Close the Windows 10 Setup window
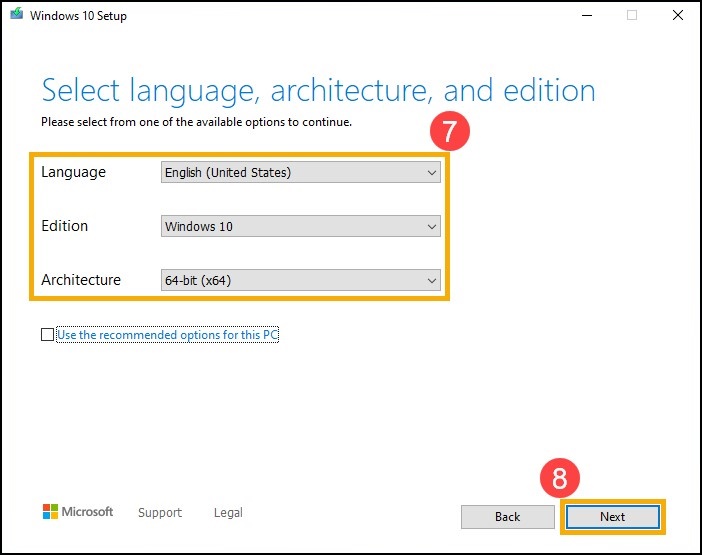This screenshot has width=702, height=555. tap(678, 15)
